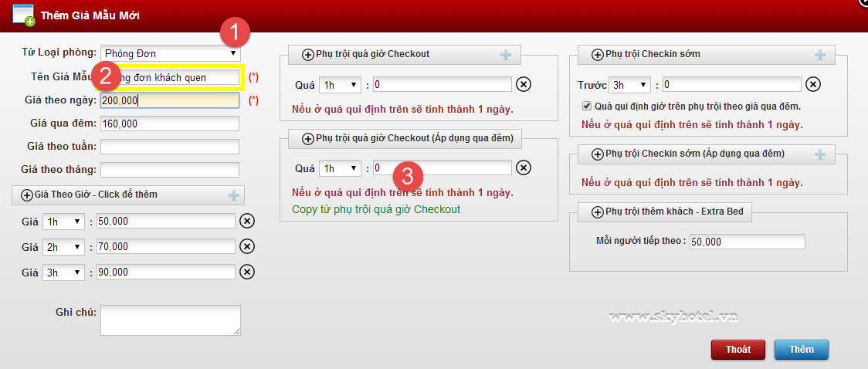The image size is (868, 369).
Task: Delete the overnight Checkout surcharge row
Action: pos(523,168)
